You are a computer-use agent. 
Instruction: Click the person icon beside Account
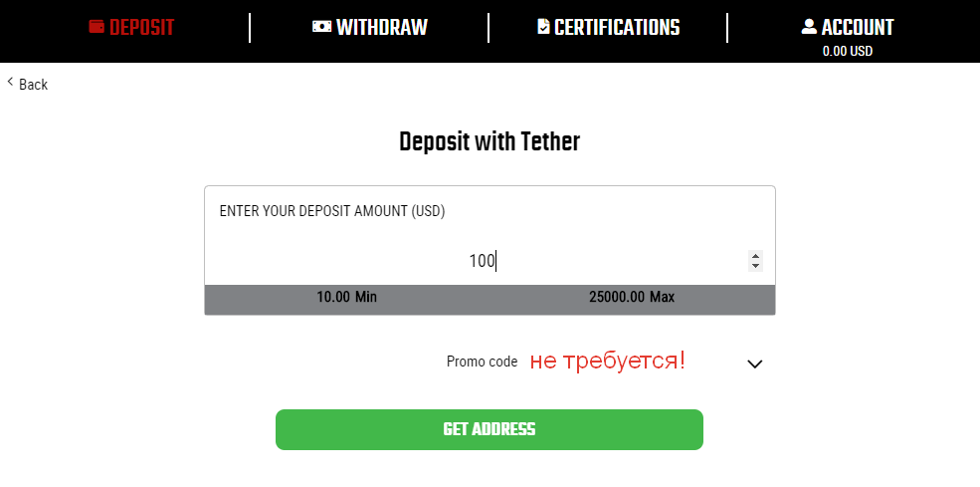pos(809,27)
